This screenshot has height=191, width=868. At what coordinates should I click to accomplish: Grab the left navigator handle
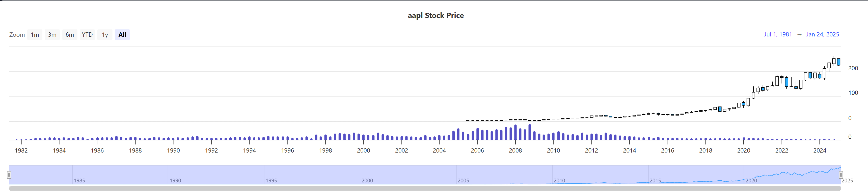9,175
